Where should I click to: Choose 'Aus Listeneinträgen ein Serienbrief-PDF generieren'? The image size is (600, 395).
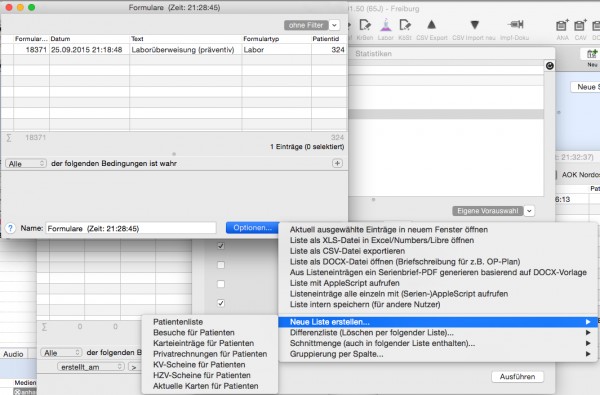[438, 273]
